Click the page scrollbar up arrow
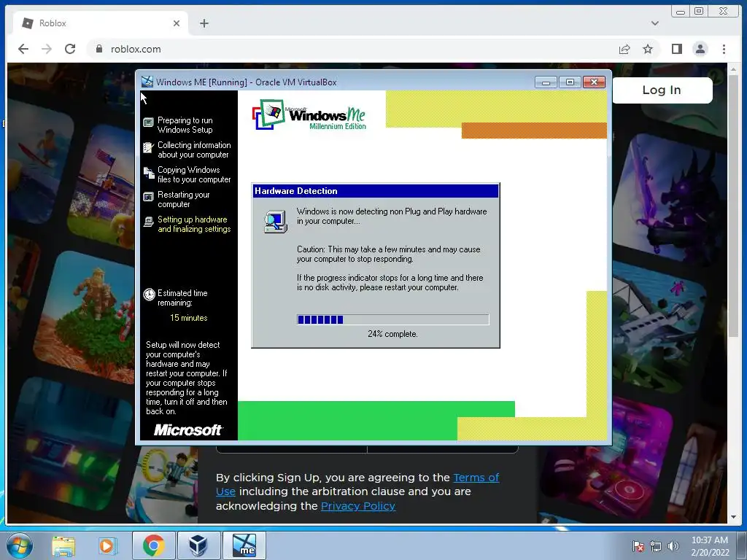The width and height of the screenshot is (747, 560). (x=734, y=69)
